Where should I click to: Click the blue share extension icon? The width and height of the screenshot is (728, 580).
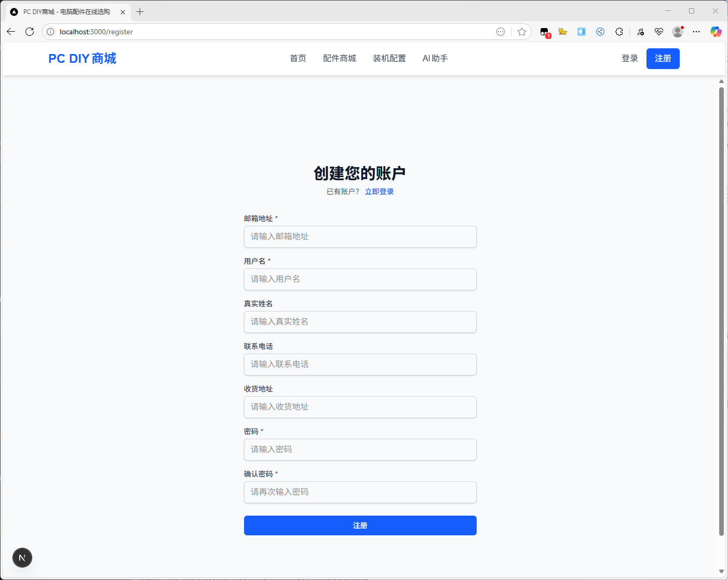600,32
